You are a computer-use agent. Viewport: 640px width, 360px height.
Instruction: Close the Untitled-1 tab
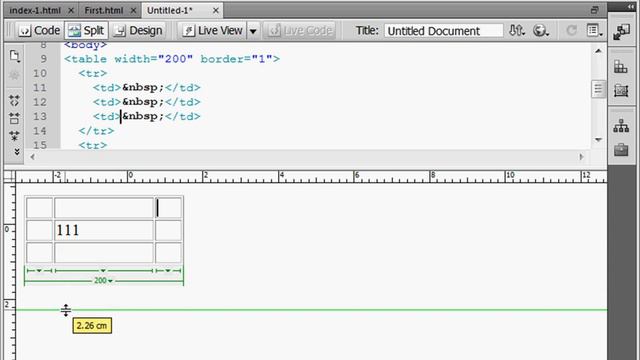pos(216,11)
